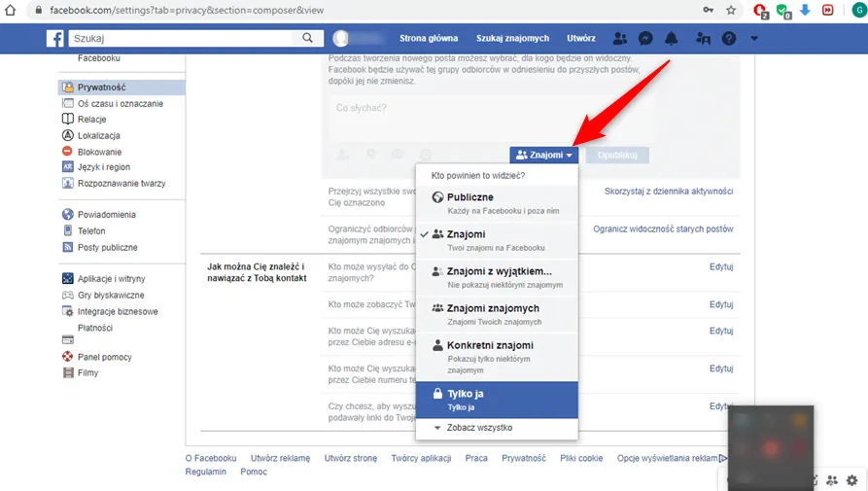
Task: Click Strona główna link
Action: tap(429, 39)
